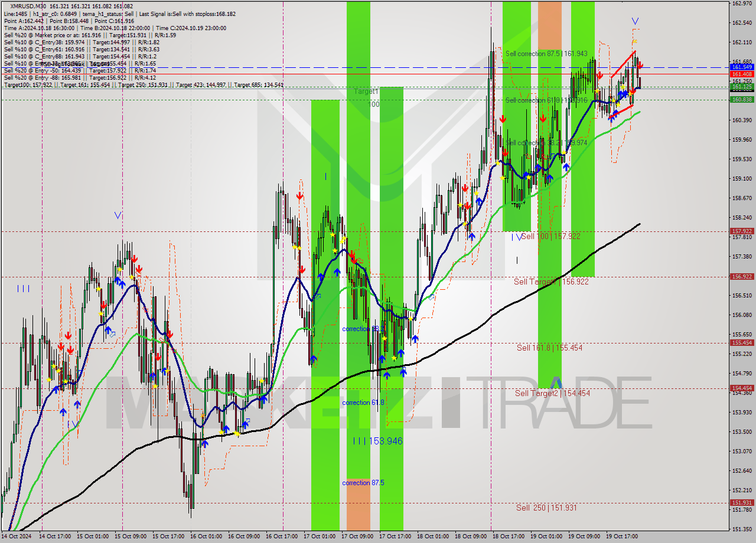Viewport: 756px width, 543px height.
Task: Select the blue 161.549 price tag
Action: click(x=742, y=67)
